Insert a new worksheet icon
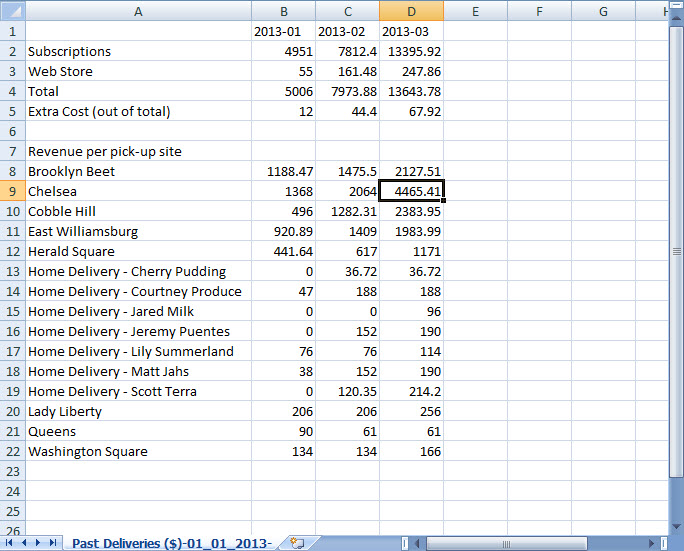This screenshot has width=684, height=551. click(297, 543)
